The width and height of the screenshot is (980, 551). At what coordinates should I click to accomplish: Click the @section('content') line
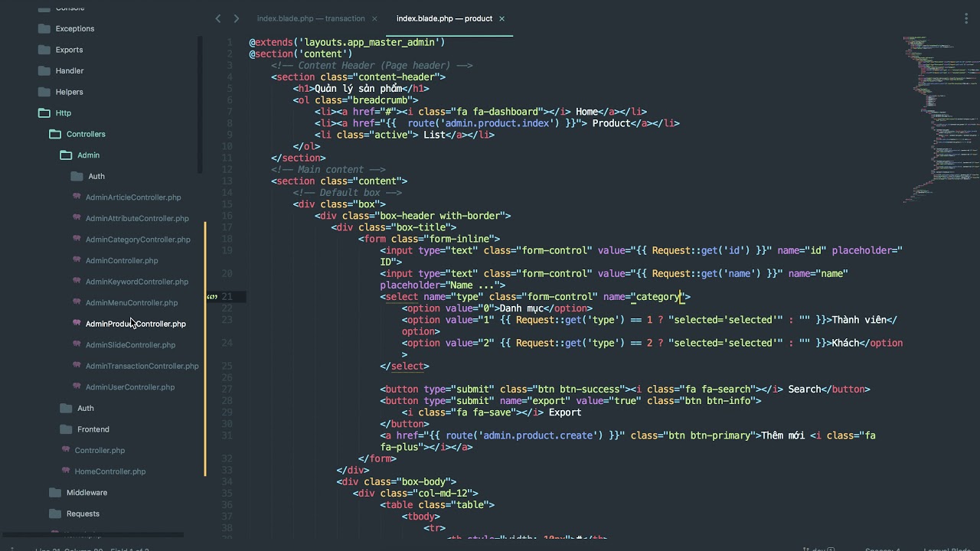click(x=301, y=54)
